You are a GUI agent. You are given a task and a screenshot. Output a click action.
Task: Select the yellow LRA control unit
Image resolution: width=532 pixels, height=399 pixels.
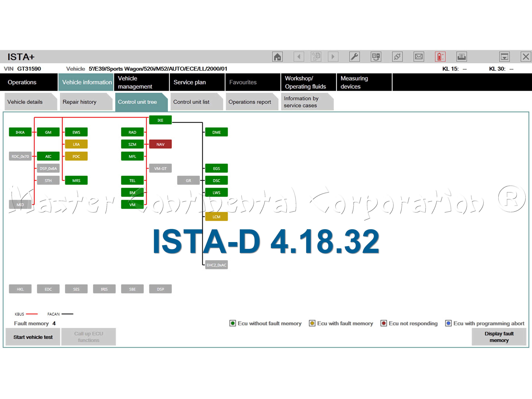tap(76, 144)
